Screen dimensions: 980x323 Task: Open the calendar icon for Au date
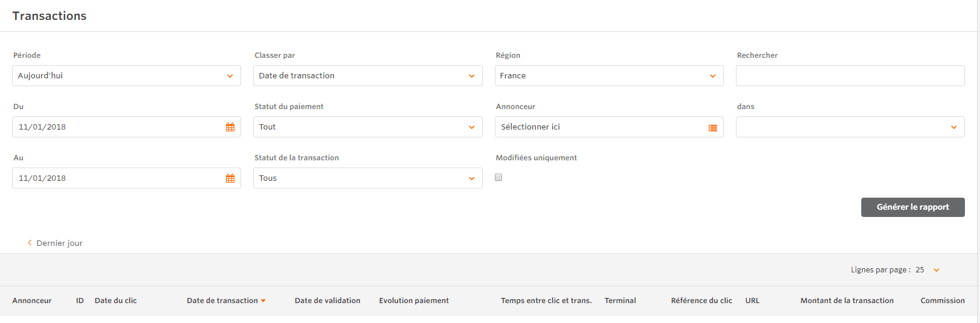coord(230,178)
